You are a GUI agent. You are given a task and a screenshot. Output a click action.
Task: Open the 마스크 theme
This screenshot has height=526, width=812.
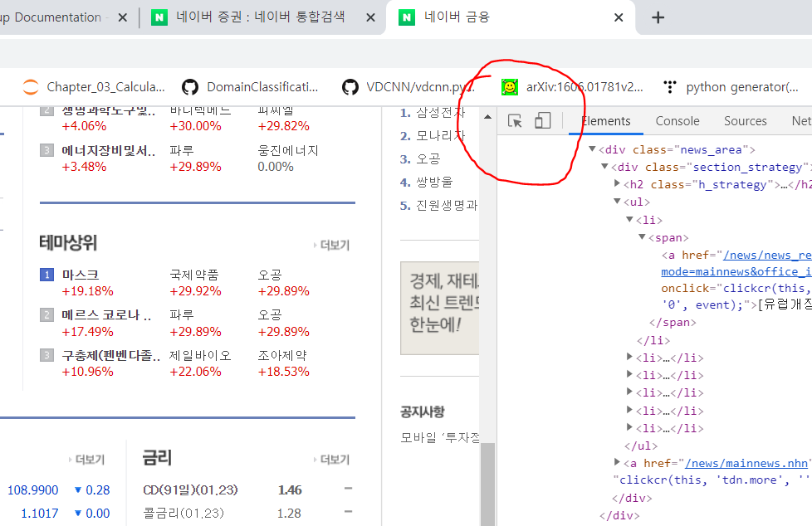coord(81,275)
